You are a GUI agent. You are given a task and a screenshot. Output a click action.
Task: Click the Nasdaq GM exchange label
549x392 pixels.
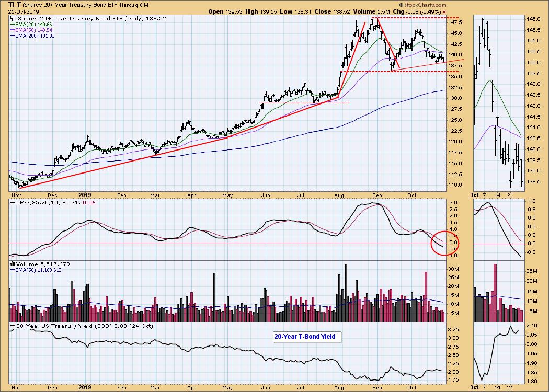click(x=134, y=5)
